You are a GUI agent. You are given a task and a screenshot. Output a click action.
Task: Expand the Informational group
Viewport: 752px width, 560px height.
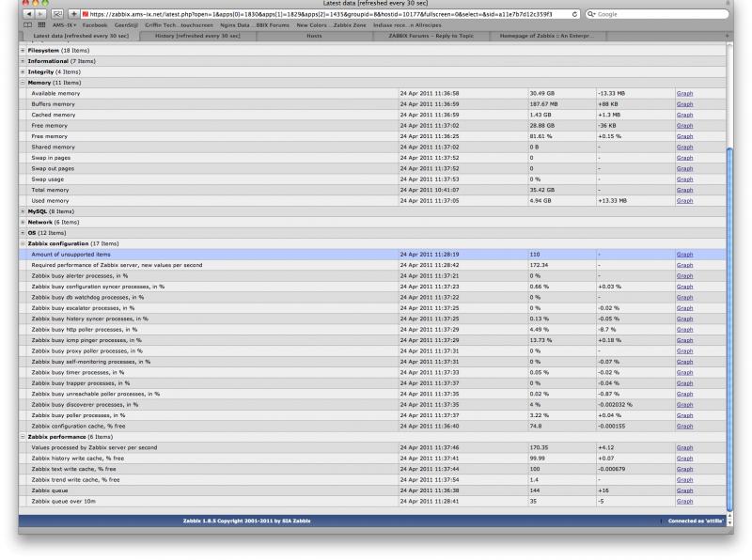(x=23, y=61)
